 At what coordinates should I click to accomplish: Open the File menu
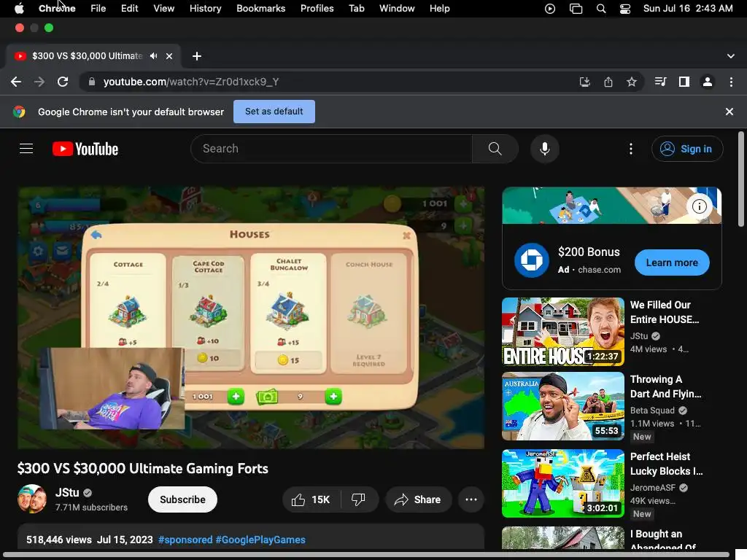coord(98,9)
